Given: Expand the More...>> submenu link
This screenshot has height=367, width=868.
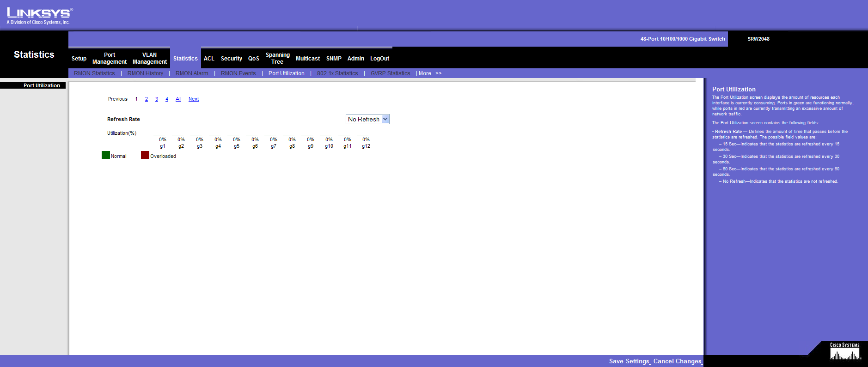Looking at the screenshot, I should (430, 73).
